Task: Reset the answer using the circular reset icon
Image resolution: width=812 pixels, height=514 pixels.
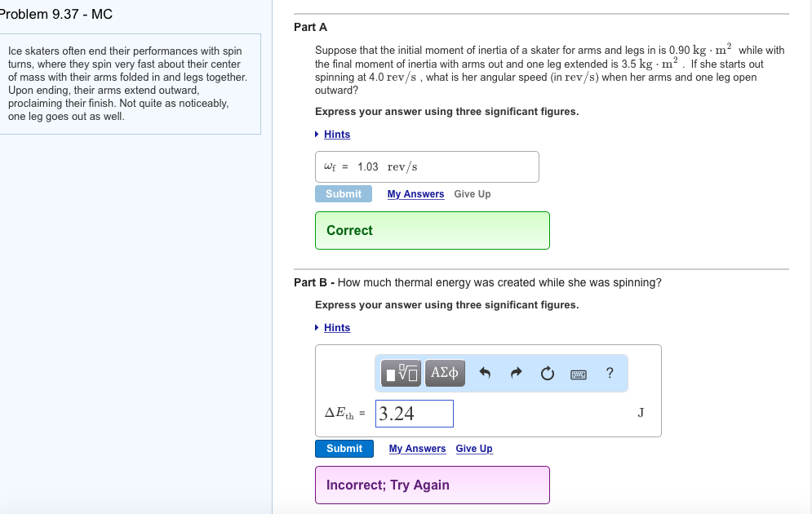Action: click(x=547, y=373)
